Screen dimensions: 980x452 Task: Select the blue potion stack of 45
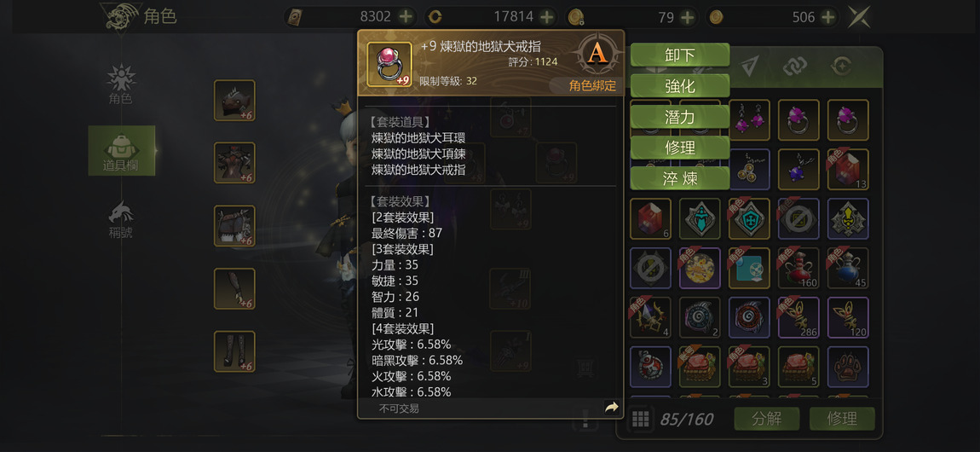848,268
